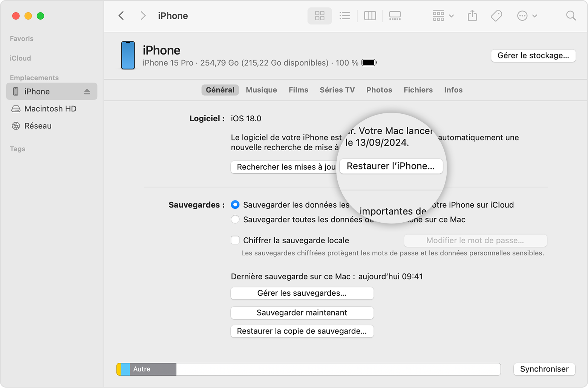Open the Musique tab

click(261, 90)
